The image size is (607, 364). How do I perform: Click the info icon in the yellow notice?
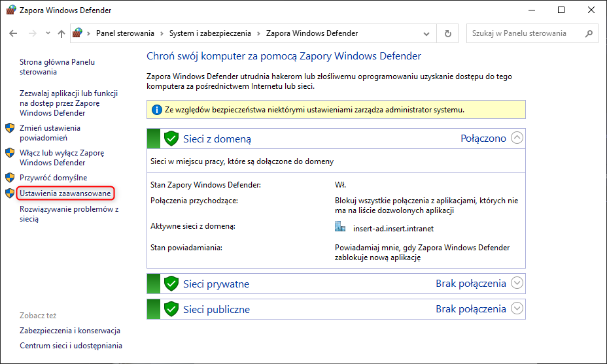coord(156,110)
